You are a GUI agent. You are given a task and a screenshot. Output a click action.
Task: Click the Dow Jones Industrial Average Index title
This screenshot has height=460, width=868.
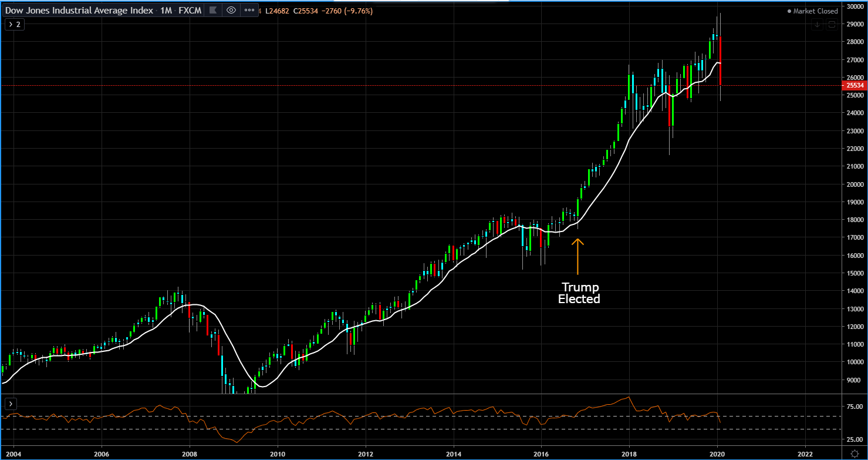pos(79,11)
